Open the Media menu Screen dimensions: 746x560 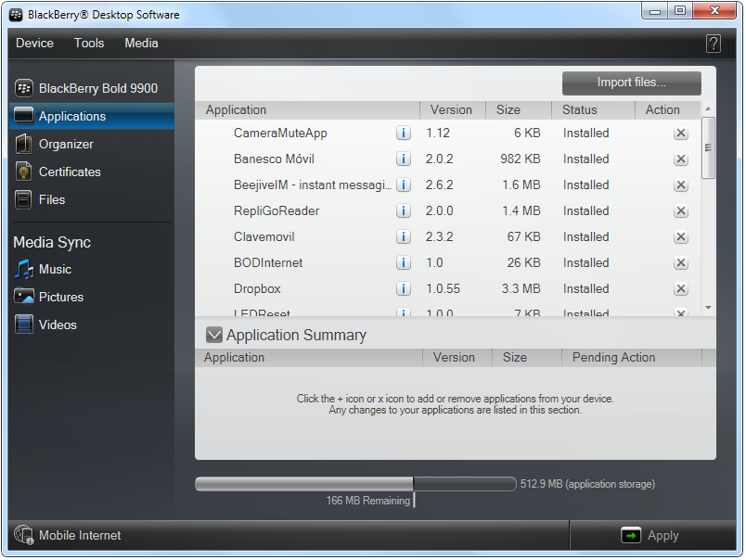pyautogui.click(x=141, y=44)
